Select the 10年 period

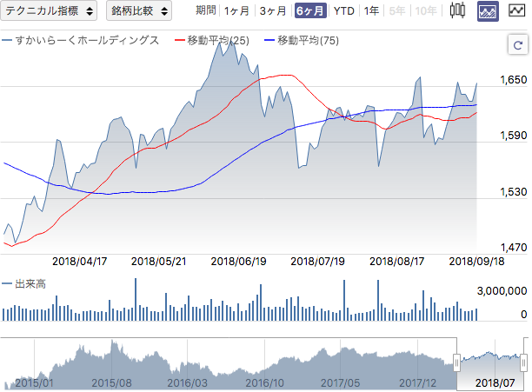(426, 10)
